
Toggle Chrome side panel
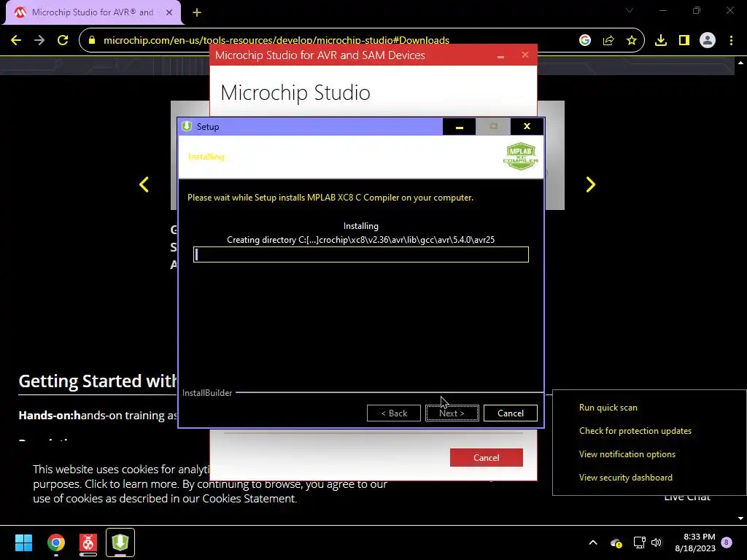coord(684,41)
